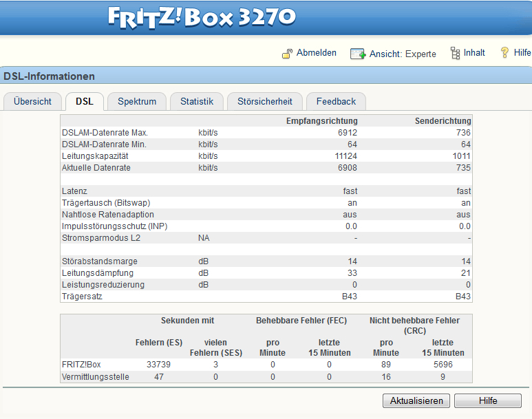Click the Inhalt sitemap icon

click(455, 53)
